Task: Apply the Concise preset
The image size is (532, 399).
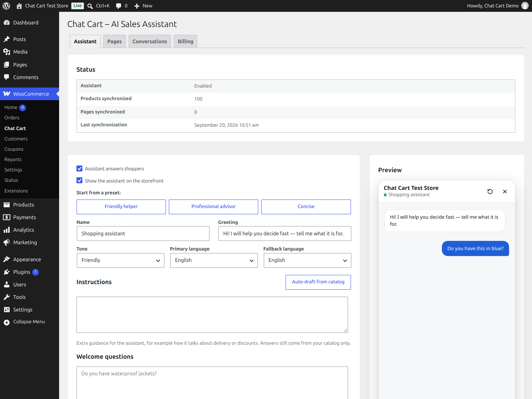Action: point(306,207)
